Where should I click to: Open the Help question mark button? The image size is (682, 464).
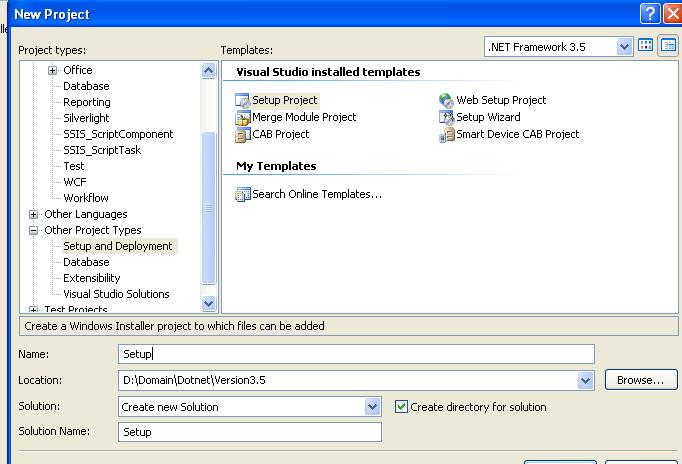[x=650, y=14]
